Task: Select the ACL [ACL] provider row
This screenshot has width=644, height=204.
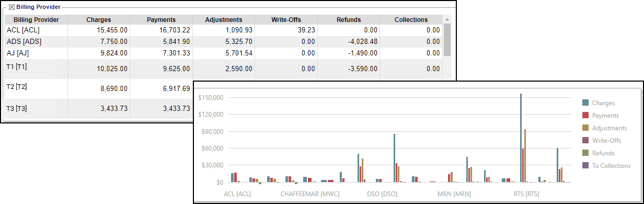Action: click(x=224, y=30)
